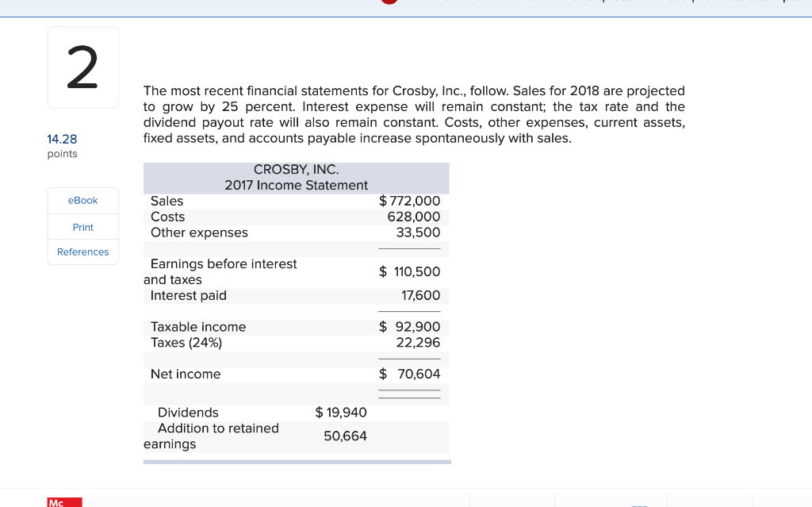
Task: Select the 'Net income' row label
Action: pos(186,374)
